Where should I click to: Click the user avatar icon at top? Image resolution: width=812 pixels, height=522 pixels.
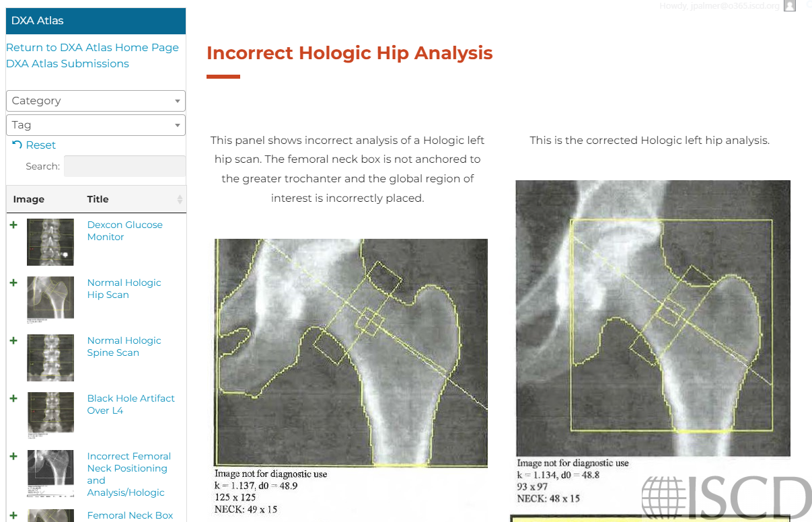click(x=790, y=6)
